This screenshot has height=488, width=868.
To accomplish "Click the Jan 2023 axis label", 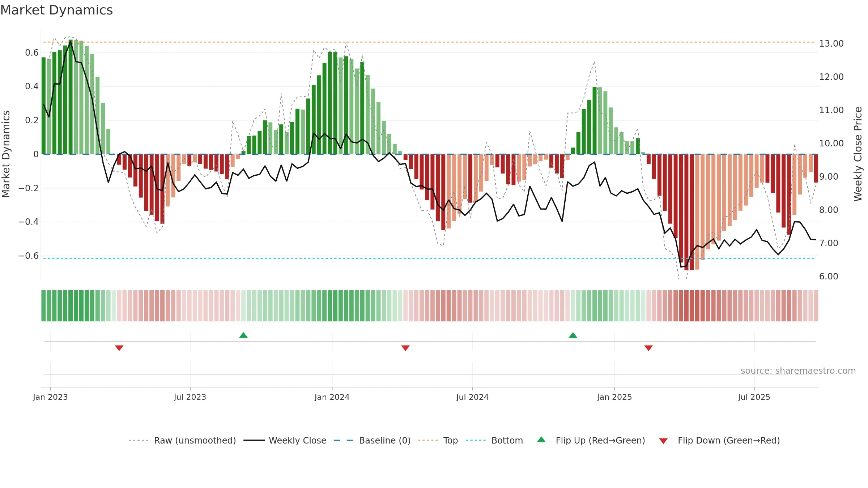I will 50,397.
